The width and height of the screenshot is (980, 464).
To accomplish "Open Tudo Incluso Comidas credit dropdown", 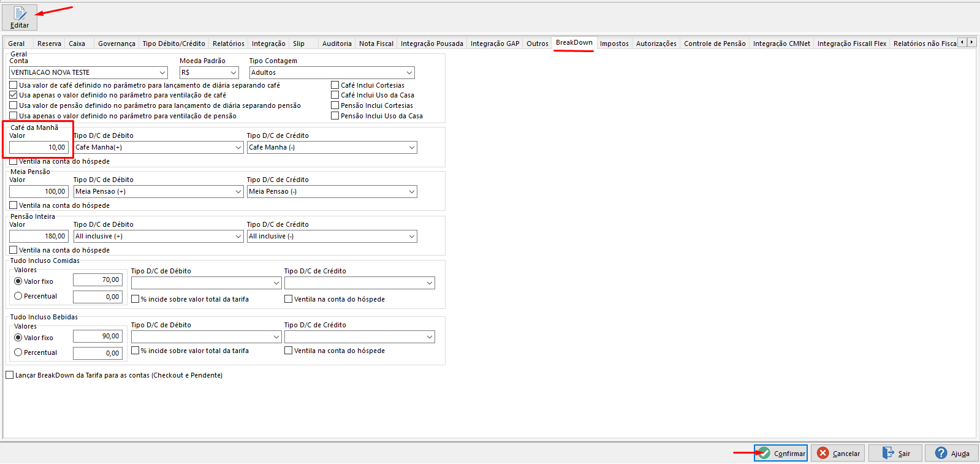I will (429, 283).
